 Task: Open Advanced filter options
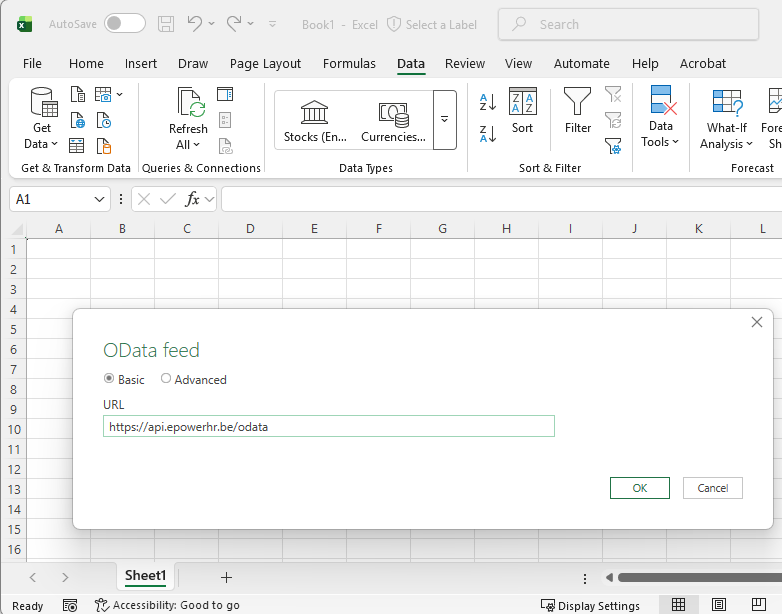coord(613,146)
